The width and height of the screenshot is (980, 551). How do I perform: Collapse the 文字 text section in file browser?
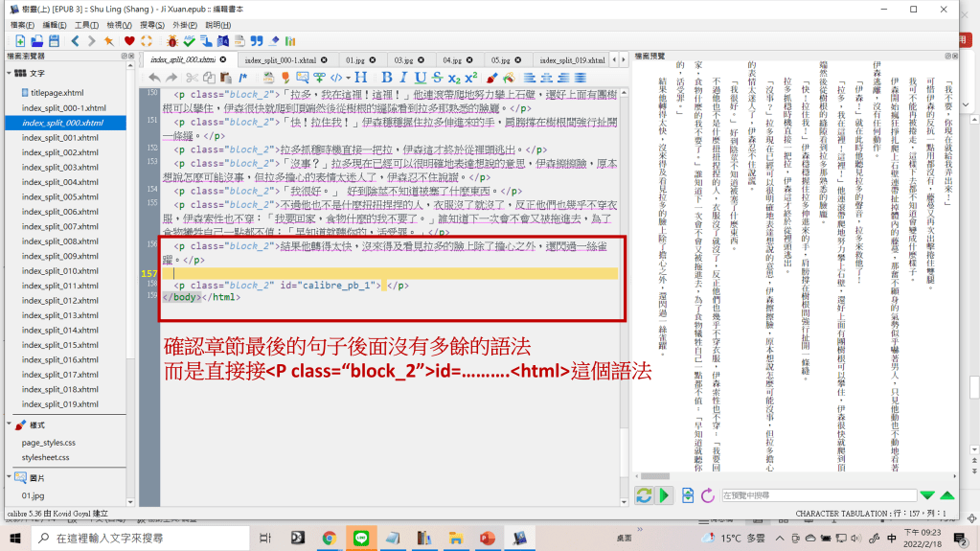click(10, 73)
